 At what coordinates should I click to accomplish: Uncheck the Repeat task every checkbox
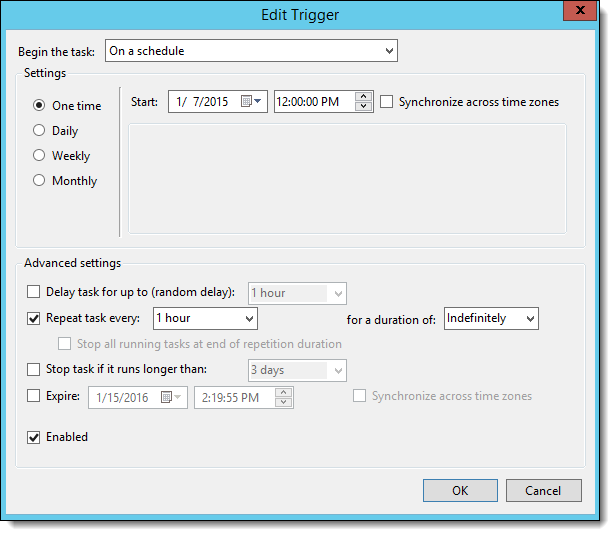pos(35,319)
